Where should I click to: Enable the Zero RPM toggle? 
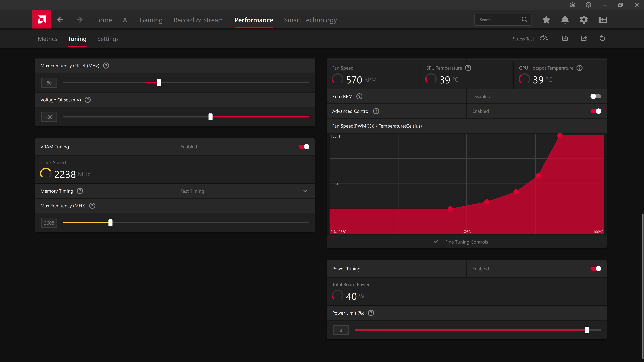596,96
